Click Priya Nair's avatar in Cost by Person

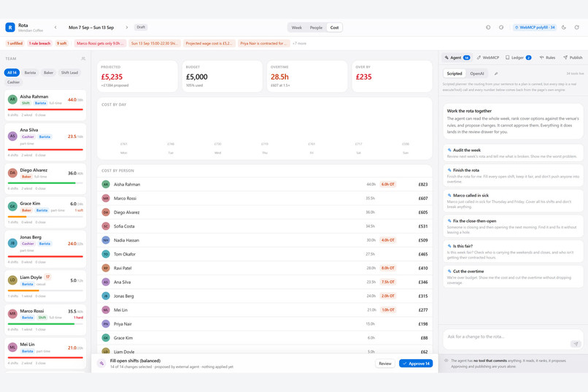(106, 323)
